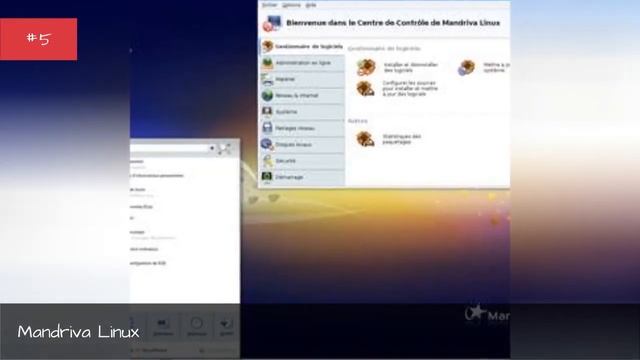Open Statistiques des paquetages icon
The width and height of the screenshot is (640, 360).
click(x=365, y=139)
